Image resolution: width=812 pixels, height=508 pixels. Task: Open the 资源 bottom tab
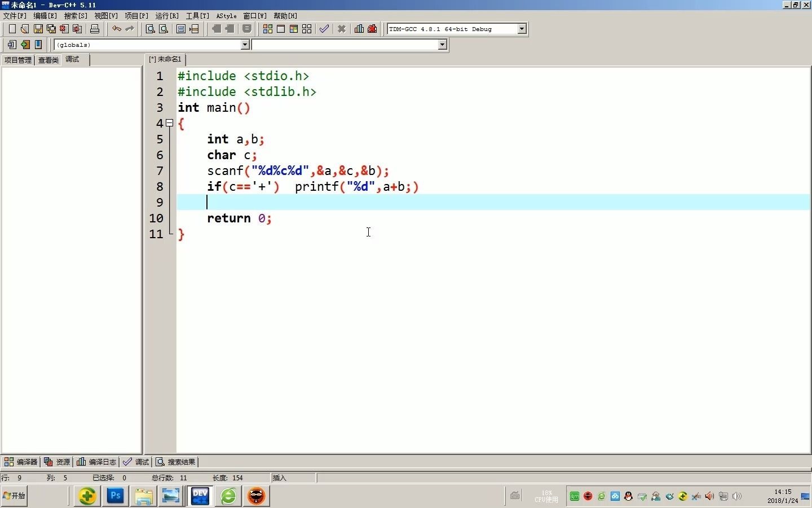point(57,462)
